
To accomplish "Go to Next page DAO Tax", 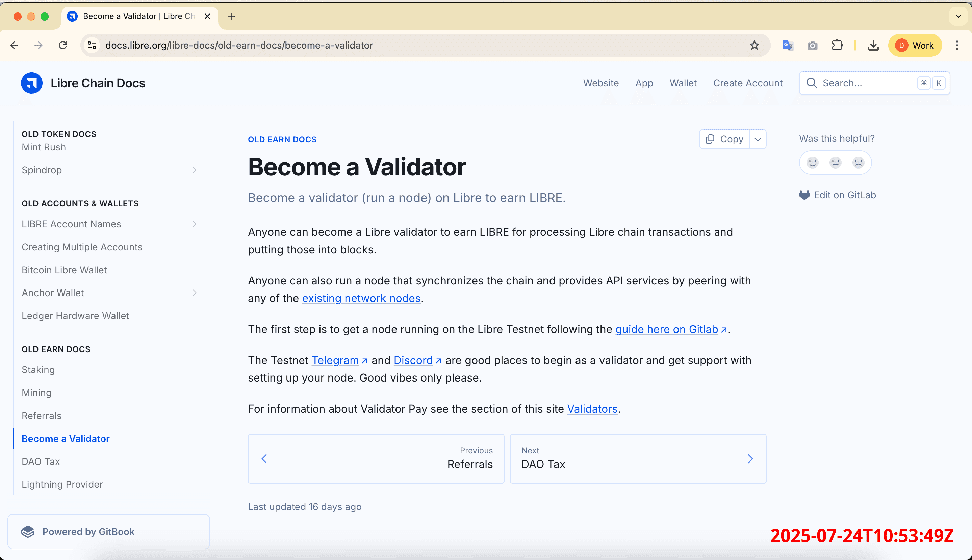I will [638, 458].
